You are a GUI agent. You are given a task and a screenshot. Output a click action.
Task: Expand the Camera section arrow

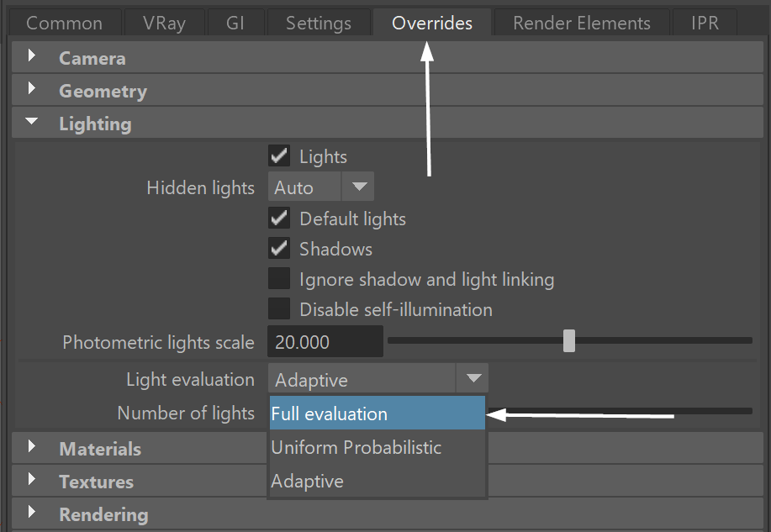(32, 55)
